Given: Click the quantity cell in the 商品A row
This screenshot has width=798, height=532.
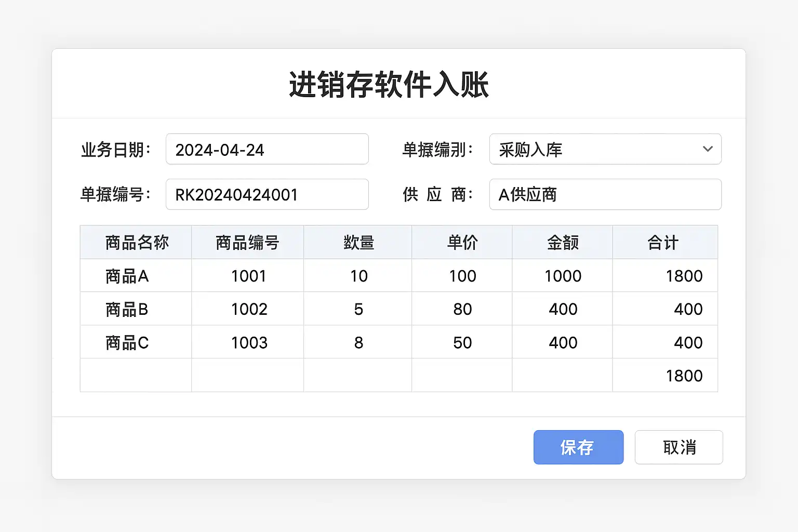Looking at the screenshot, I should (x=358, y=276).
